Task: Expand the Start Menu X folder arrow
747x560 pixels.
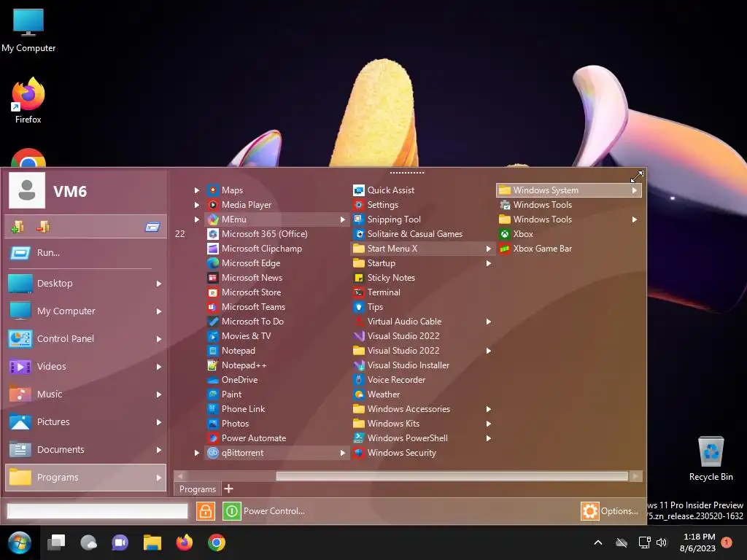Action: 488,249
